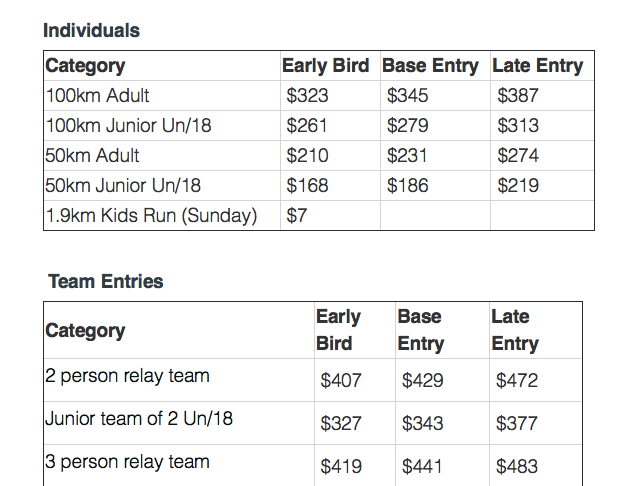Viewport: 618px width, 486px height.
Task: Click the $441 Base Entry team price
Action: coord(422,466)
